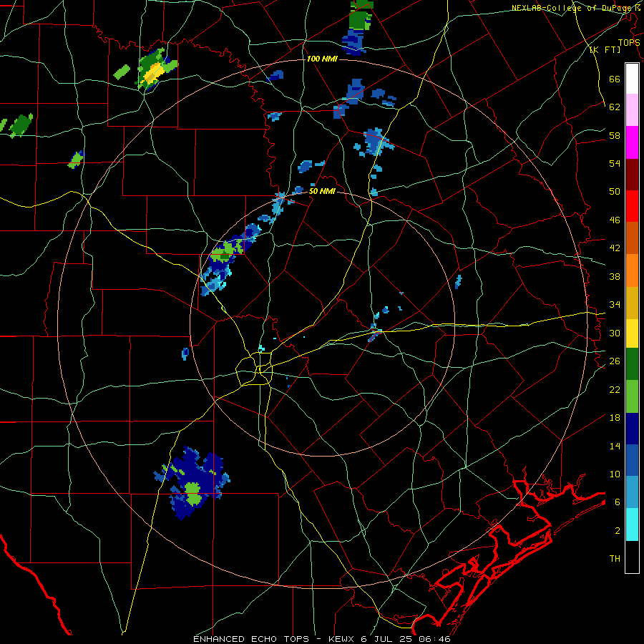Viewport: 644px width, 644px height.
Task: Pick the bright yellow legend swatch
Action: click(x=632, y=333)
